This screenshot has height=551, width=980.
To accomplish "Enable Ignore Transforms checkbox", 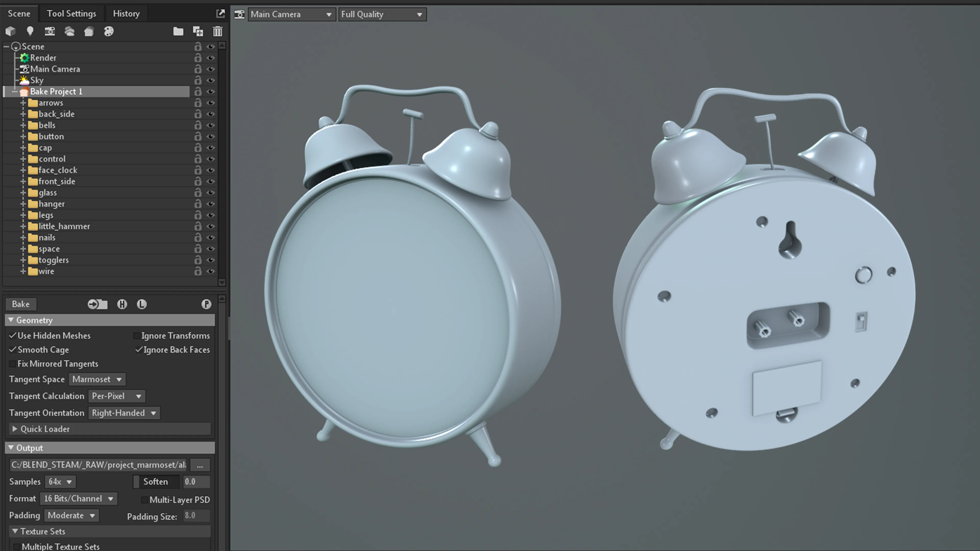I will coord(137,336).
